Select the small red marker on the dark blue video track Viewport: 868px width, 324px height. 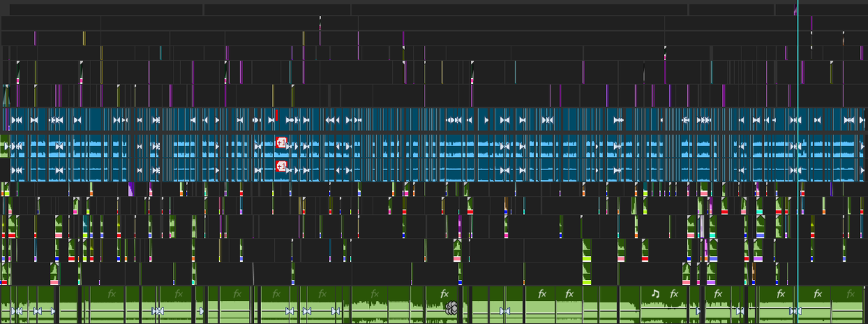point(276,114)
